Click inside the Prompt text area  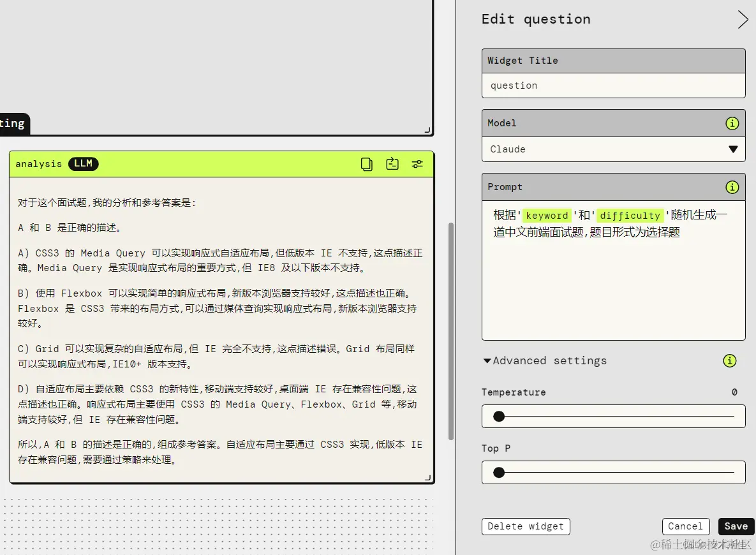pyautogui.click(x=613, y=270)
